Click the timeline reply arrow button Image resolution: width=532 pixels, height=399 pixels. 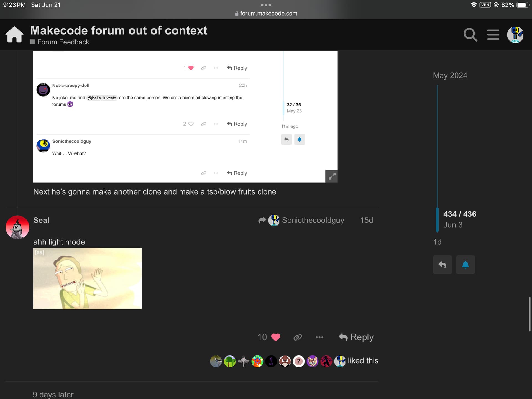click(442, 265)
